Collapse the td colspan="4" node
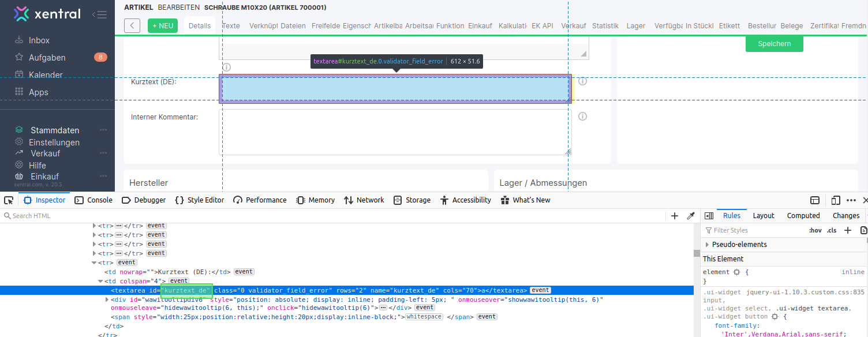This screenshot has height=337, width=868. click(x=100, y=281)
